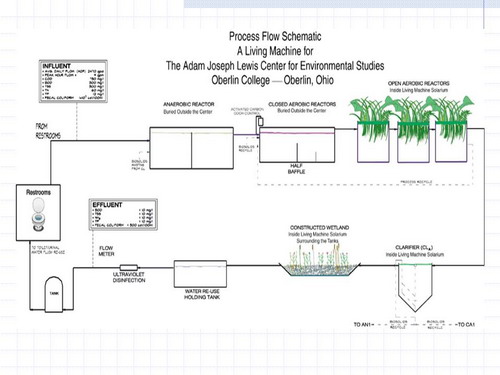The height and width of the screenshot is (375, 500).
Task: Click the TO CA1 recycle label
Action: pyautogui.click(x=467, y=324)
